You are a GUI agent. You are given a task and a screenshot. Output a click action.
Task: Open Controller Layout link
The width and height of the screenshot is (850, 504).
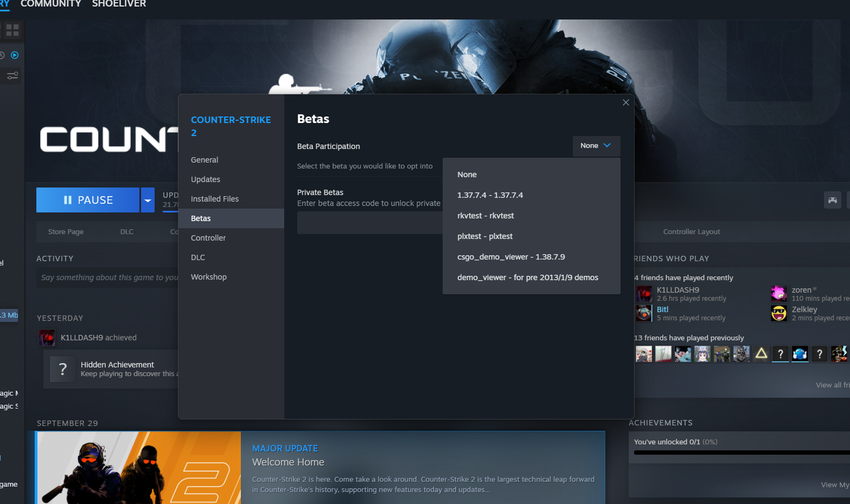[x=692, y=231]
